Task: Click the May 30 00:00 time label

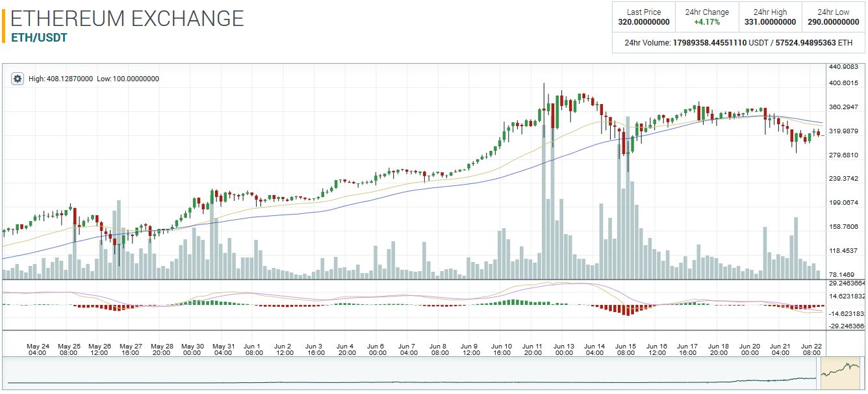Action: pyautogui.click(x=192, y=349)
